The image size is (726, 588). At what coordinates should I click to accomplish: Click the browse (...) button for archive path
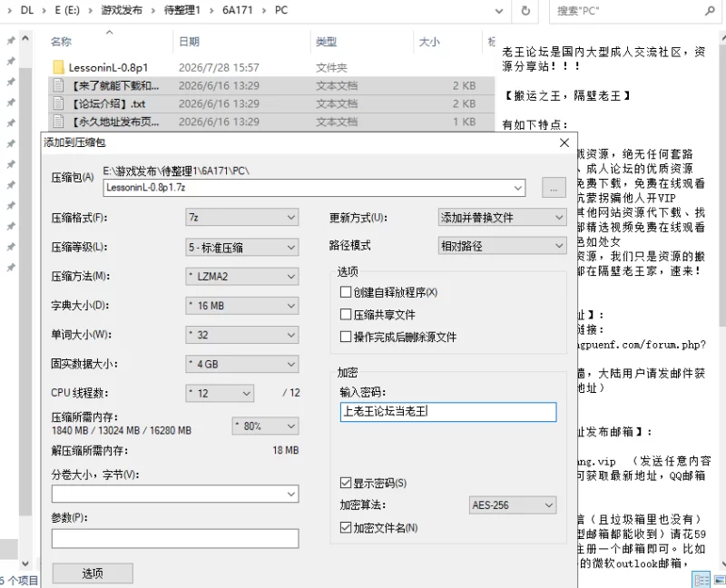click(554, 188)
